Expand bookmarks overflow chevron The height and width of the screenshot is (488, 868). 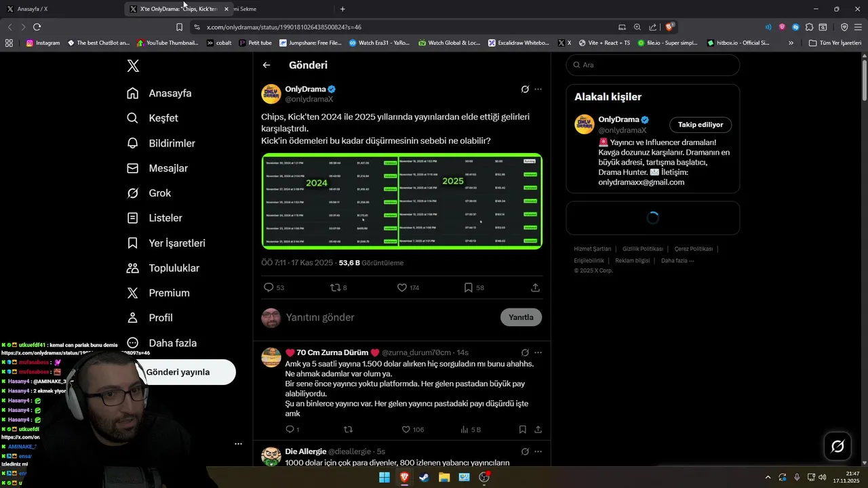(x=791, y=43)
